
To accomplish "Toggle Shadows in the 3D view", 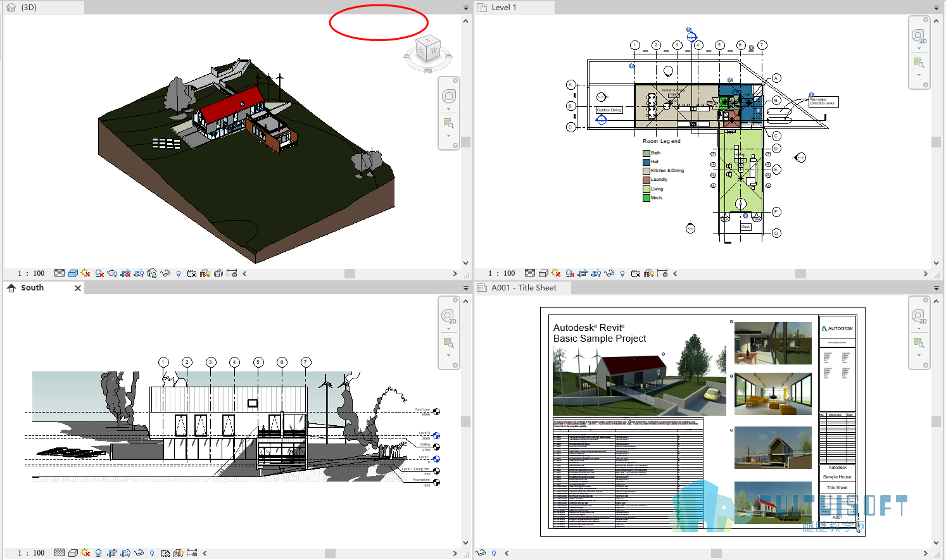I will tap(99, 273).
